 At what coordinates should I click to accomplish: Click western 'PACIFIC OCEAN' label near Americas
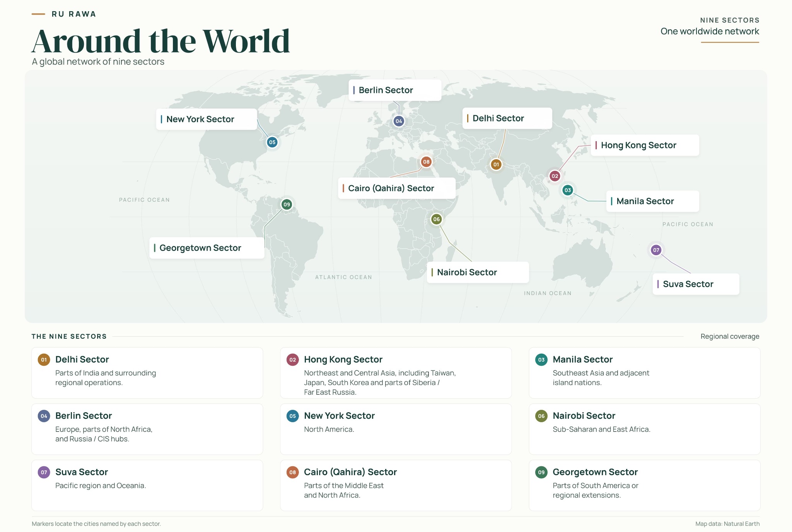[x=144, y=200]
